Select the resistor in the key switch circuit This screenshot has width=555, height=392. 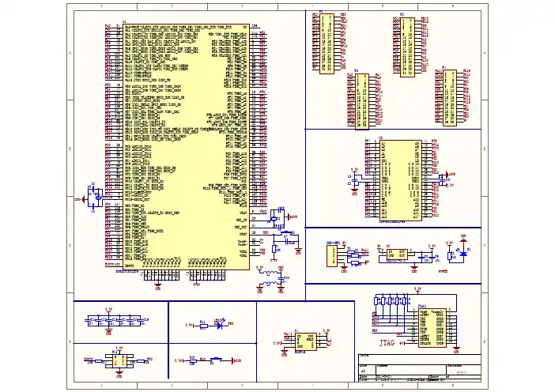point(193,361)
